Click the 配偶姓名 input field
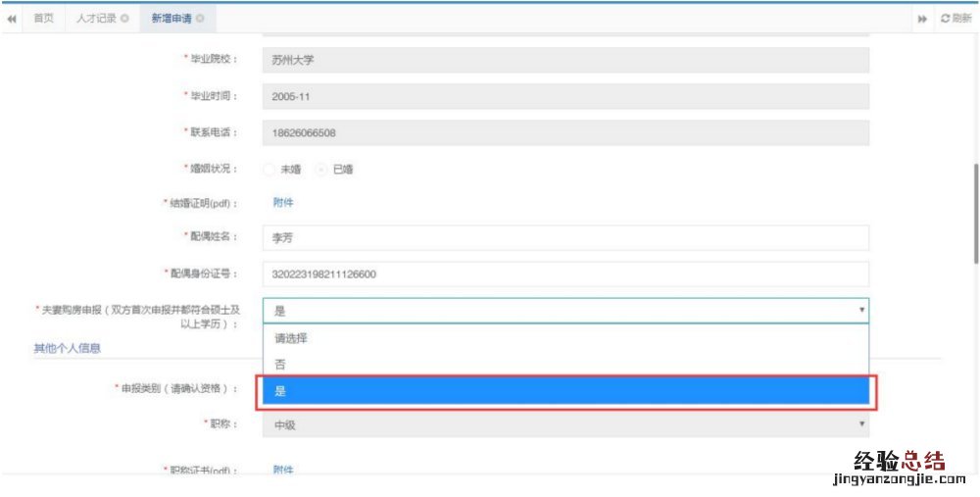Screen dimensions: 980x497 pyautogui.click(x=565, y=238)
